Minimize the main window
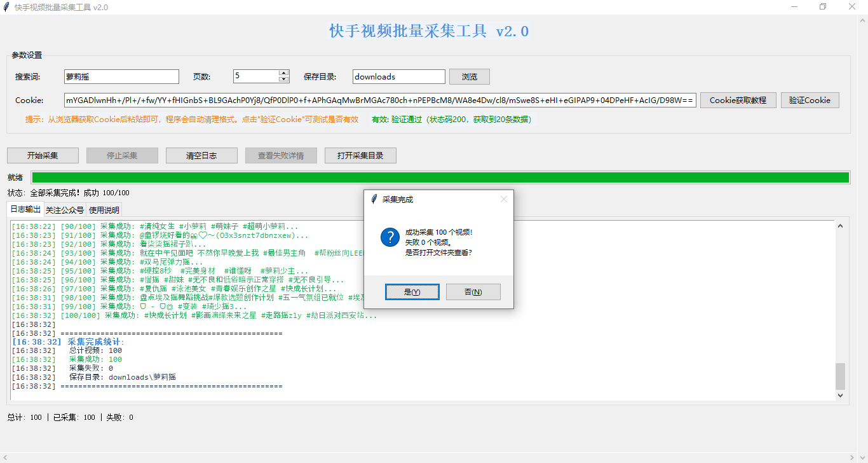The width and height of the screenshot is (868, 463). tap(794, 7)
